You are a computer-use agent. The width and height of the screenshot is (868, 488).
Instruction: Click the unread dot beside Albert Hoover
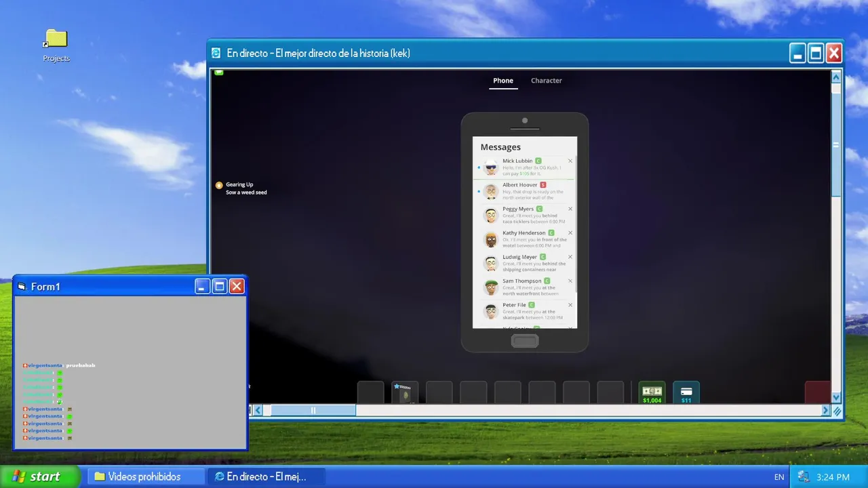coord(479,191)
